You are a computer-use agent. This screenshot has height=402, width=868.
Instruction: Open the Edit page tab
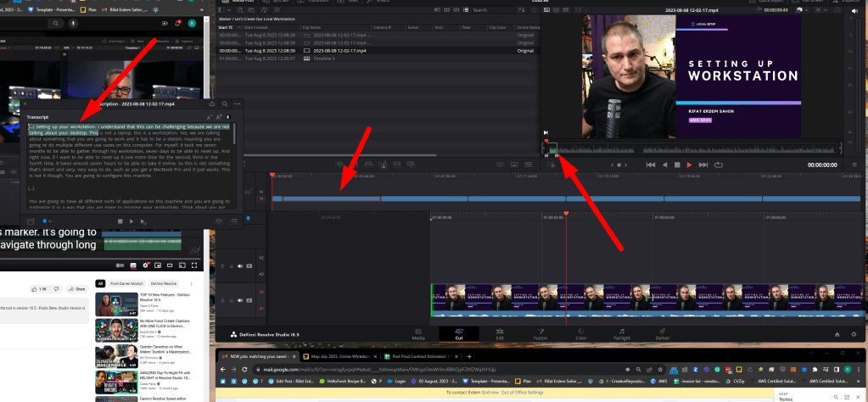click(499, 334)
